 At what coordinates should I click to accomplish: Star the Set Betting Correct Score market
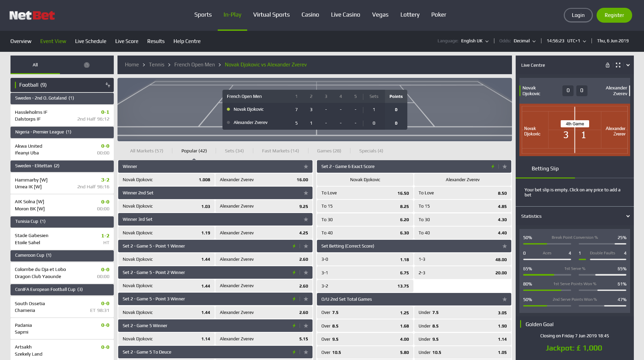coord(505,246)
